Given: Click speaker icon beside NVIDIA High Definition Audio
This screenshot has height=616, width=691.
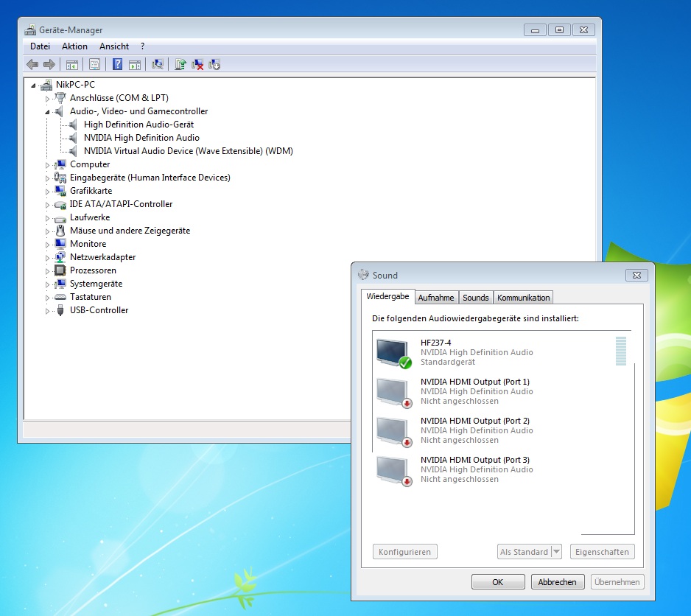Looking at the screenshot, I should click(x=74, y=138).
